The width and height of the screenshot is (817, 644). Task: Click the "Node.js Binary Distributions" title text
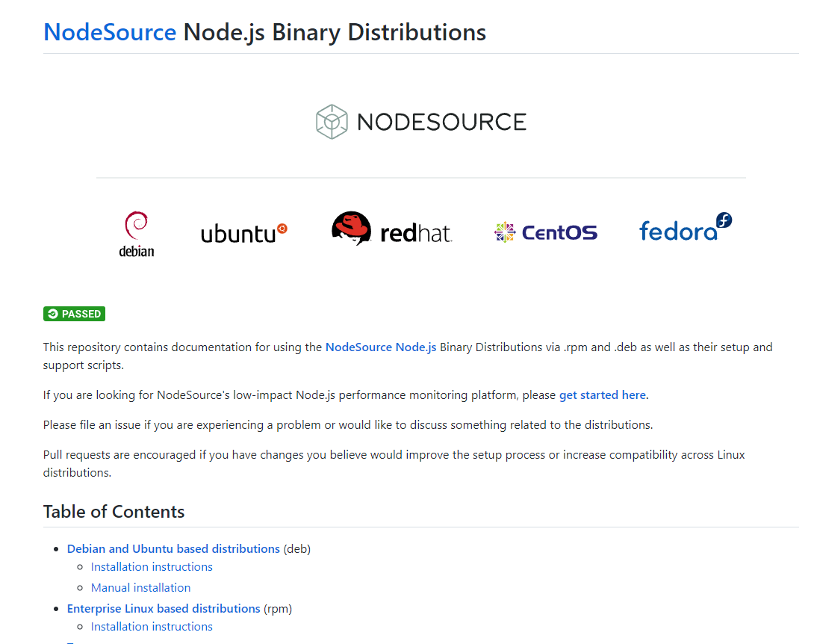click(x=335, y=32)
